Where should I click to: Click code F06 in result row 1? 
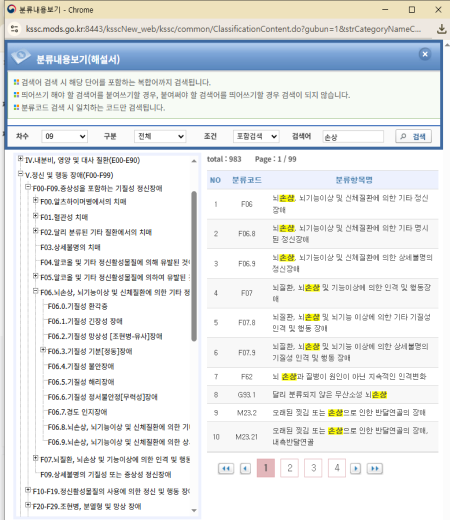pyautogui.click(x=247, y=204)
